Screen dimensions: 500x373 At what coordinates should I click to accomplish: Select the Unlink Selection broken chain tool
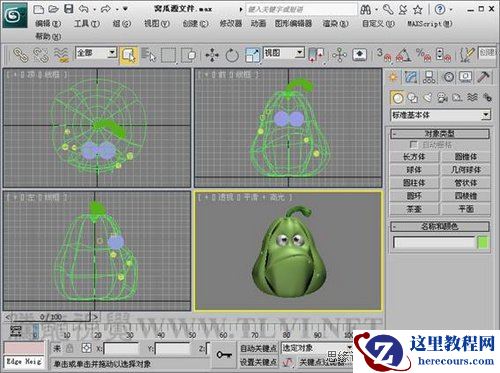click(41, 55)
